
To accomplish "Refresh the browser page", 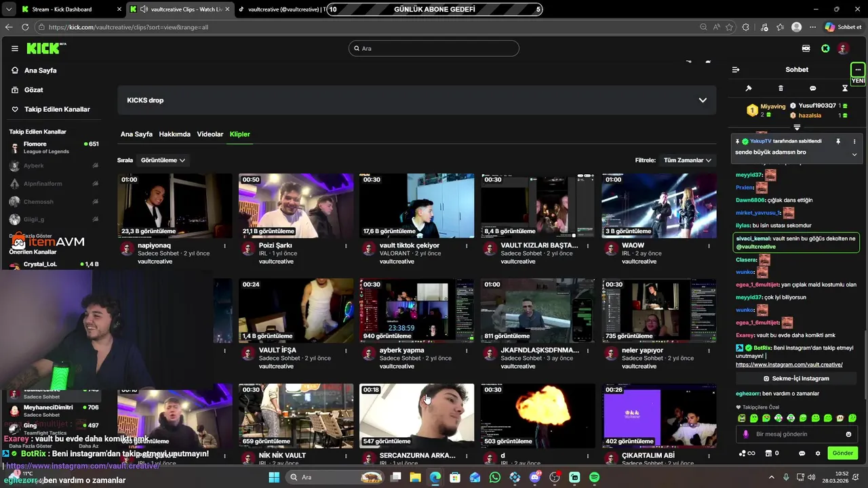I will [x=25, y=27].
